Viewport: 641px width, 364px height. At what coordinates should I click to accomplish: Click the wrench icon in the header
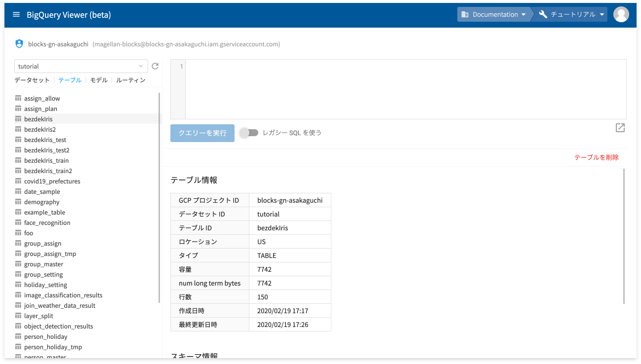point(543,14)
